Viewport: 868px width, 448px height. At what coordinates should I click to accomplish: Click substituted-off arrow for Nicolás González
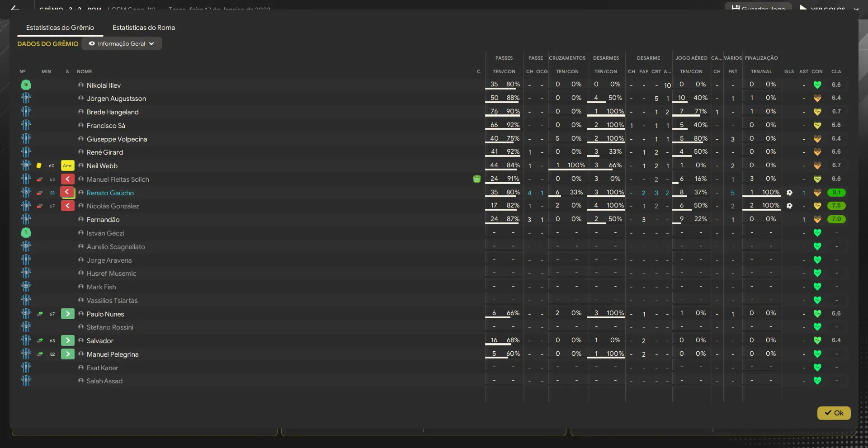click(67, 206)
